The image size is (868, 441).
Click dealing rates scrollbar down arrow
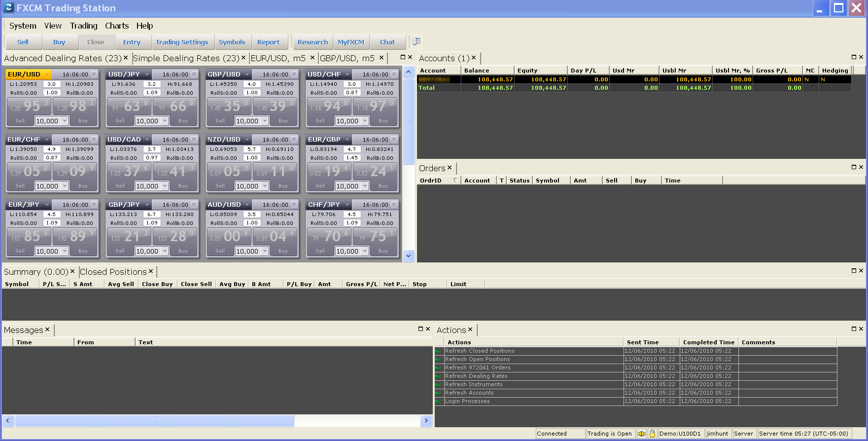[408, 256]
